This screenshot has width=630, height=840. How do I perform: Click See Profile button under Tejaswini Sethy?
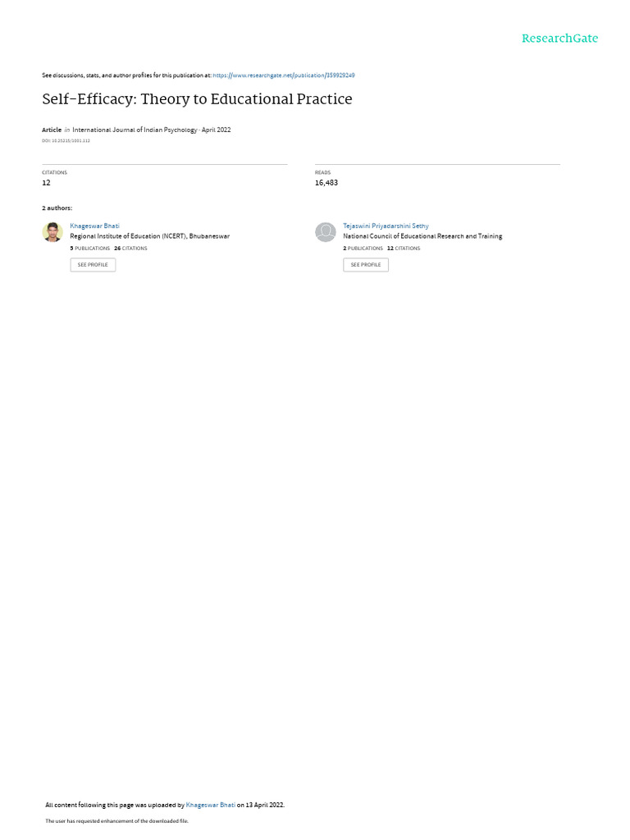[366, 265]
